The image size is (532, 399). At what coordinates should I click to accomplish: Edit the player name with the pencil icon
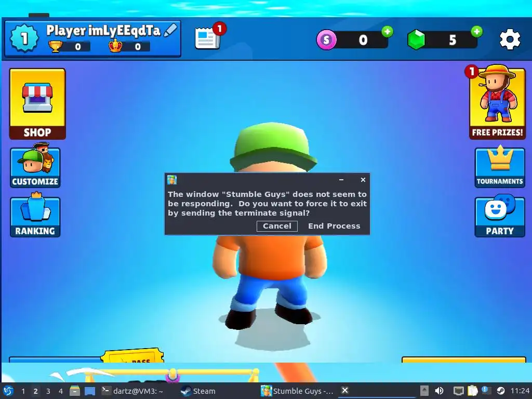170,30
